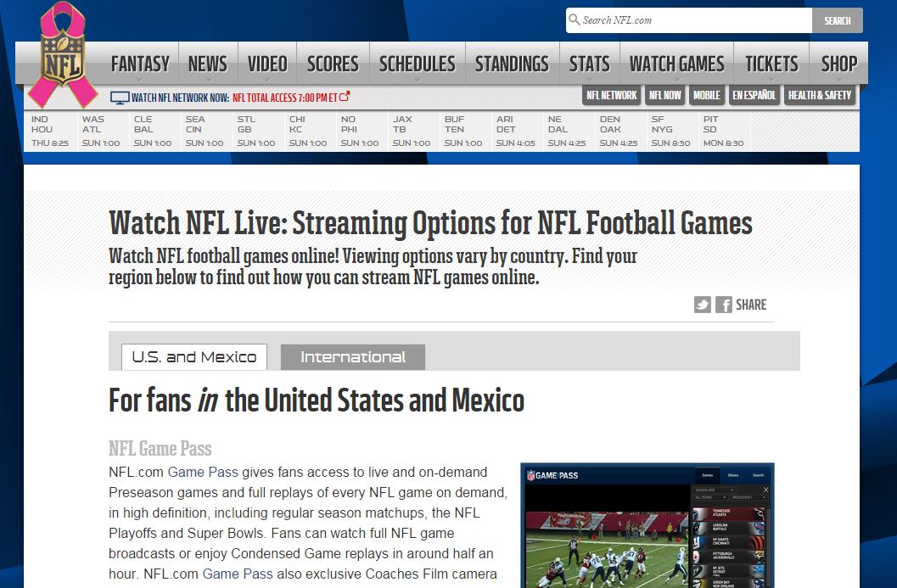Image resolution: width=897 pixels, height=588 pixels.
Task: Go to the Scores section
Action: coord(333,64)
